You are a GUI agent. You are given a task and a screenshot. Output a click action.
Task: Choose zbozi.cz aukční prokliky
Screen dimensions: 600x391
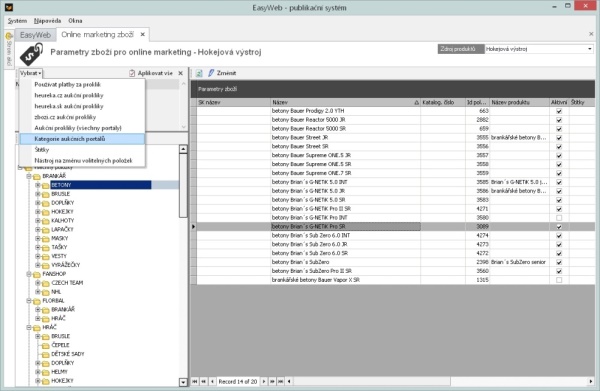[82, 117]
